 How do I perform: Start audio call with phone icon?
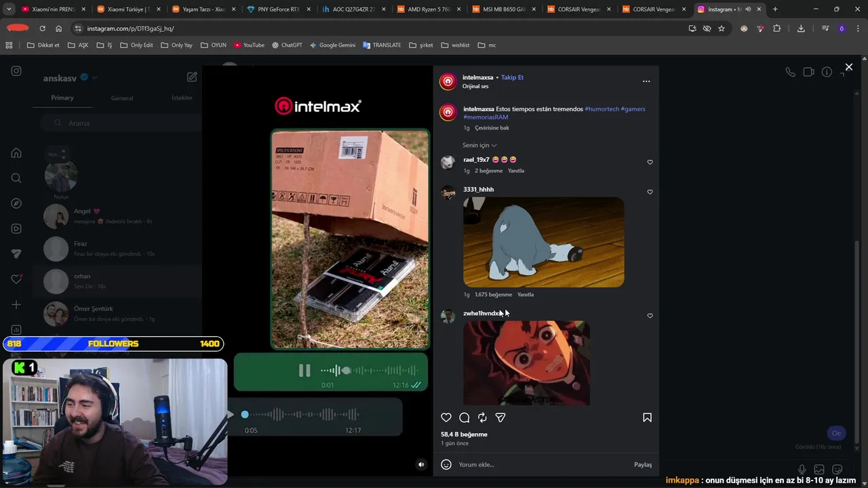(x=790, y=72)
